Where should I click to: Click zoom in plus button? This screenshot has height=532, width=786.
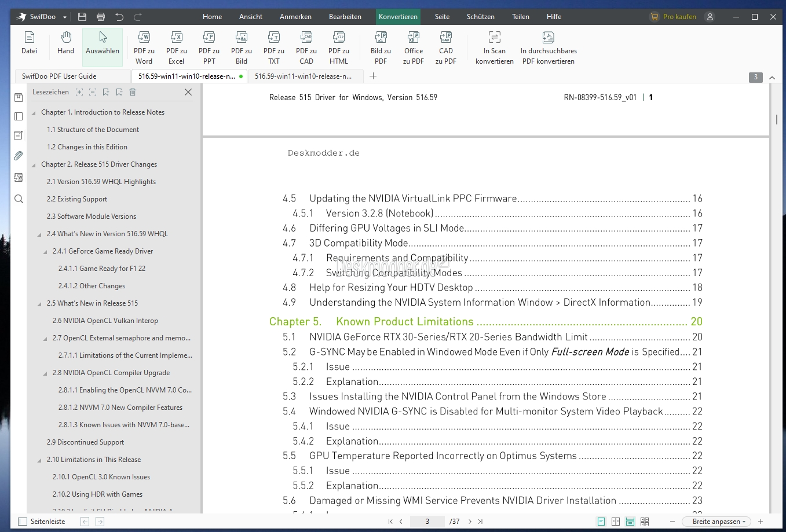(x=761, y=522)
